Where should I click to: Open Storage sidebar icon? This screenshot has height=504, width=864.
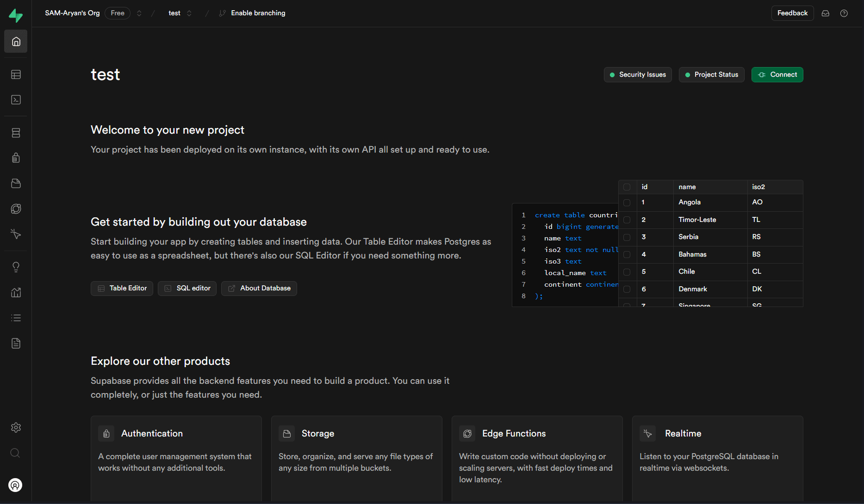coord(16,184)
